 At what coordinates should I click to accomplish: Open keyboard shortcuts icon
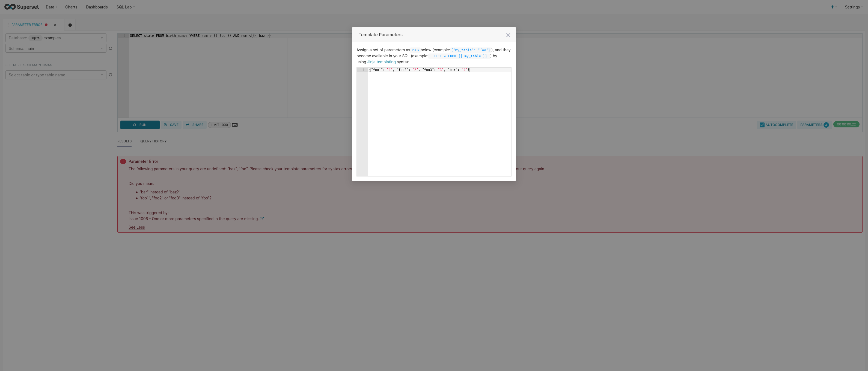tap(235, 125)
